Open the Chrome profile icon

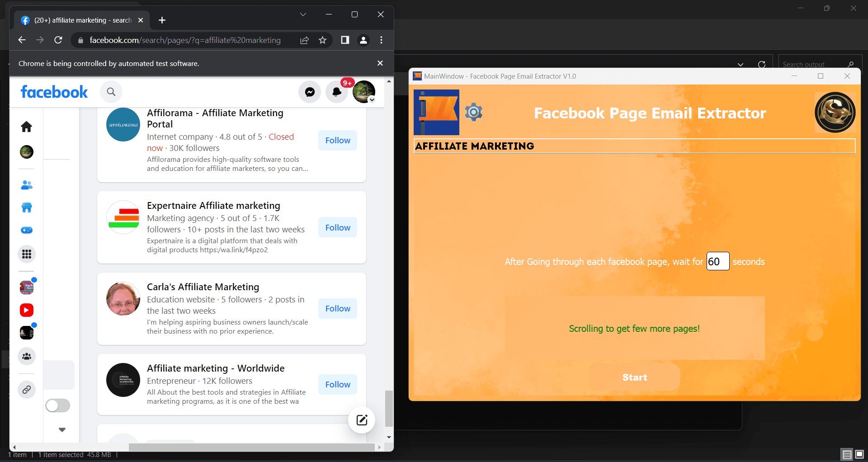[x=363, y=40]
